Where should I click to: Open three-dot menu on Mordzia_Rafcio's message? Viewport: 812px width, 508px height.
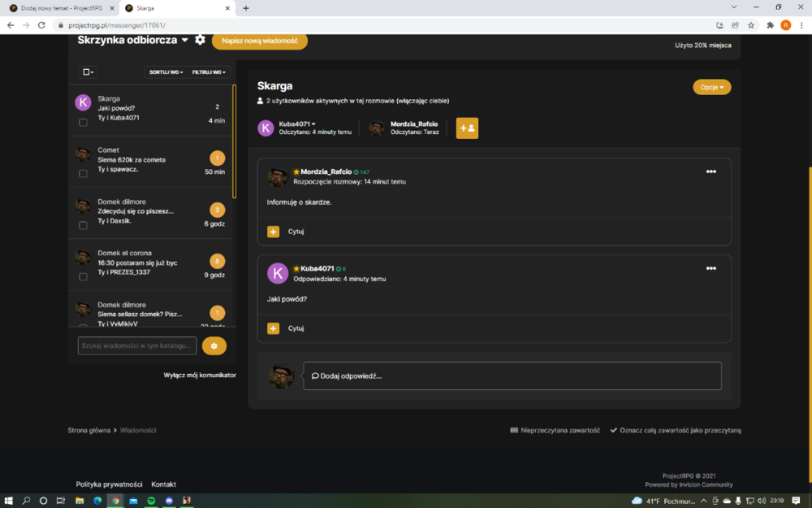click(710, 172)
